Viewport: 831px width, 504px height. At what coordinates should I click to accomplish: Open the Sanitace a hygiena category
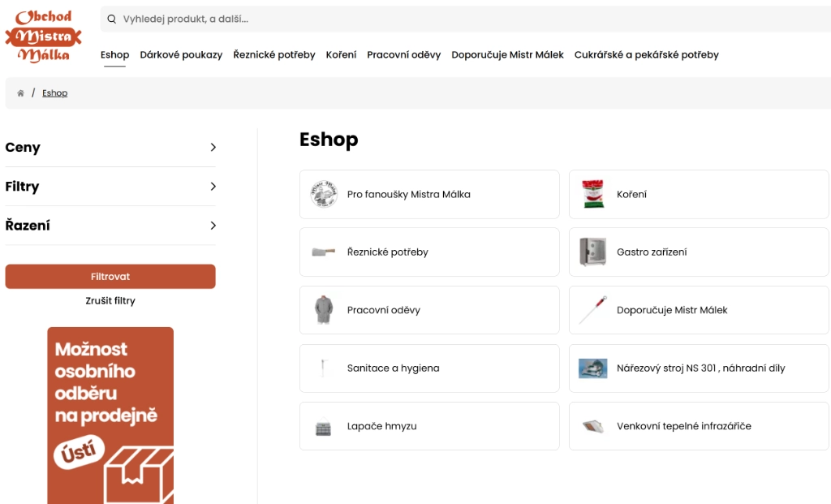click(x=429, y=368)
